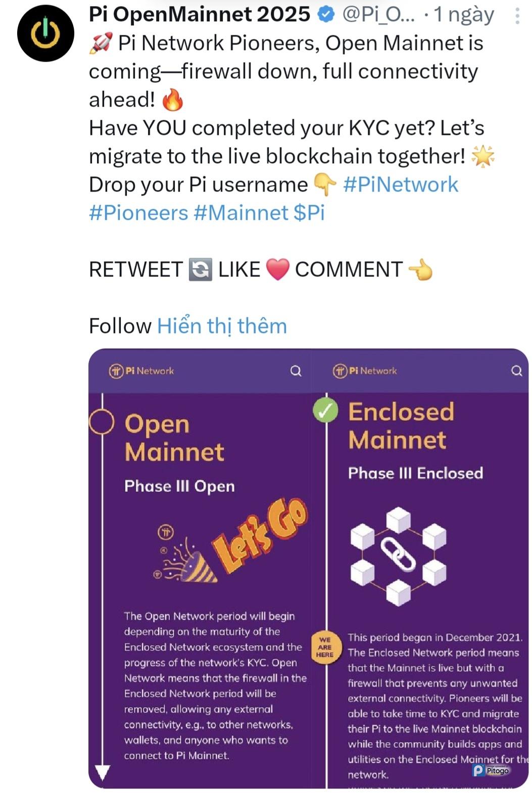This screenshot has height=798, width=532.
Task: Open the $Pi cashtag
Action: 309,213
